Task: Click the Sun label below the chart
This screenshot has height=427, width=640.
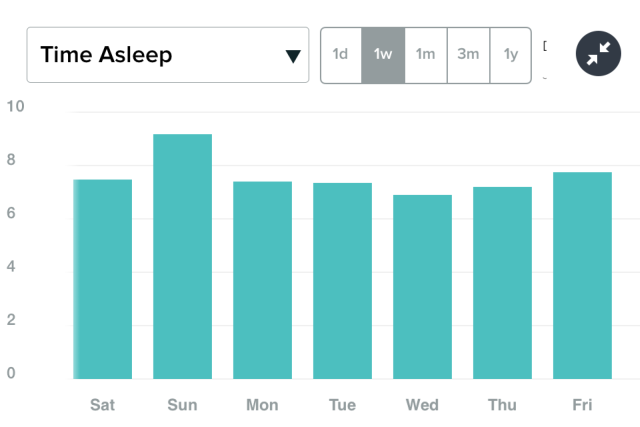Action: tap(182, 405)
